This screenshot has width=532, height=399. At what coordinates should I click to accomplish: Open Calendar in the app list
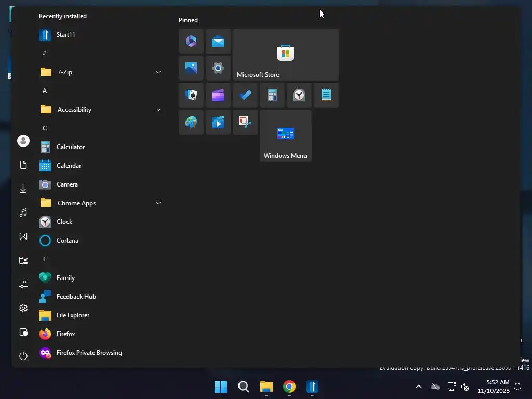click(x=101, y=166)
